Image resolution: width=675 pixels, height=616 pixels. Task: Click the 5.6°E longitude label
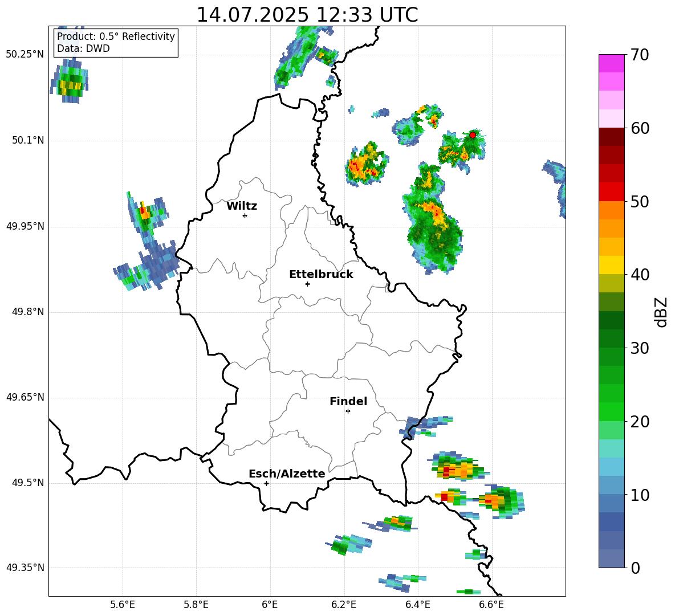point(123,605)
